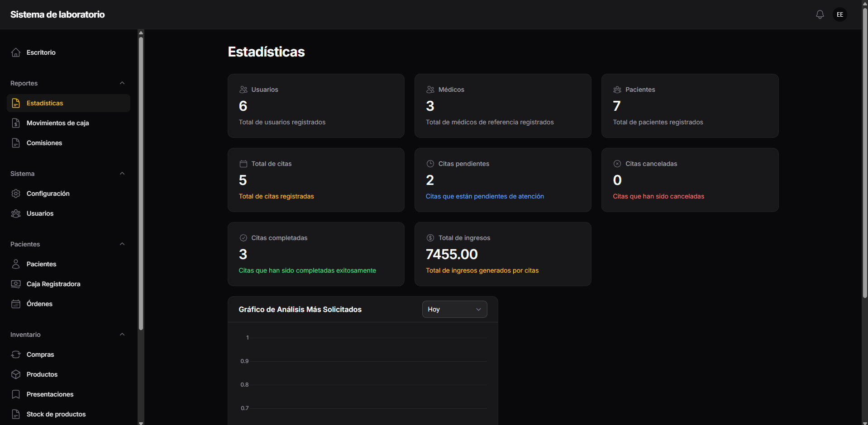868x425 pixels.
Task: Click the Productos box icon
Action: tap(16, 374)
